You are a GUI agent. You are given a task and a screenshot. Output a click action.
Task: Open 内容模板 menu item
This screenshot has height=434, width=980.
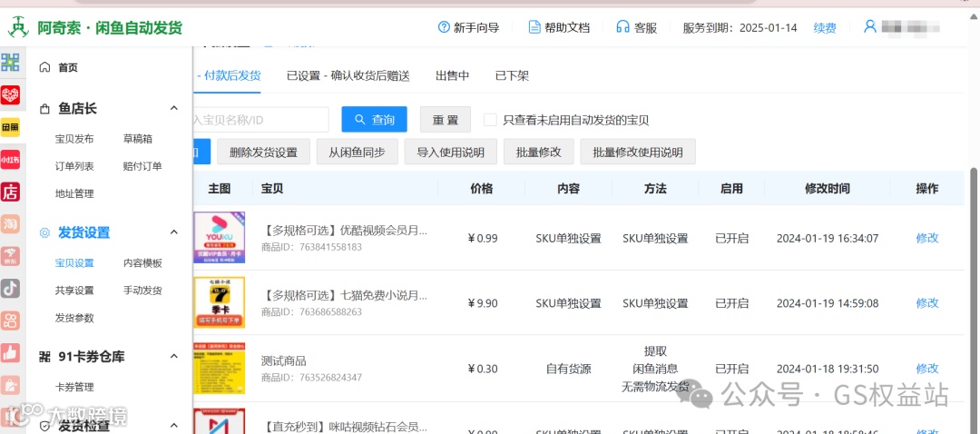(142, 263)
